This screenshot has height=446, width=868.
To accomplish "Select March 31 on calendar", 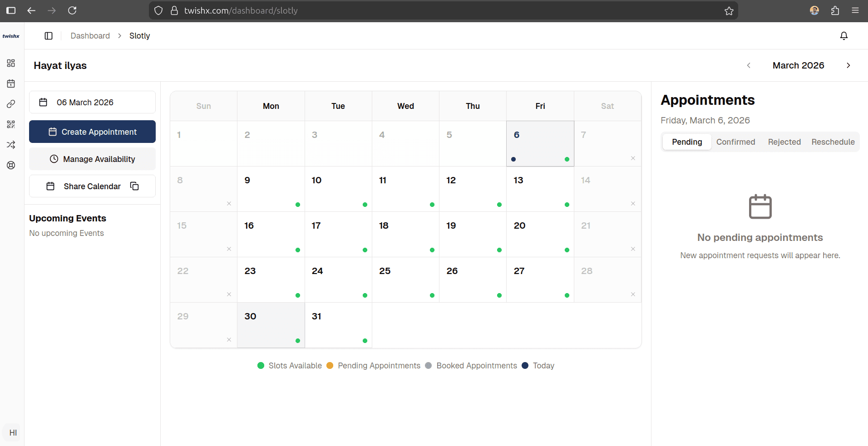I will 338,325.
